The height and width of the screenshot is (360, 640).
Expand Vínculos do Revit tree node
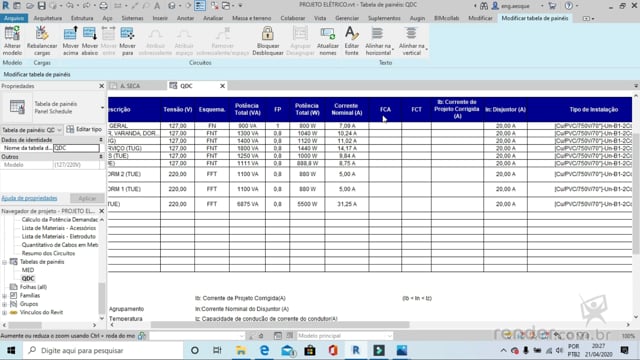tap(4, 313)
